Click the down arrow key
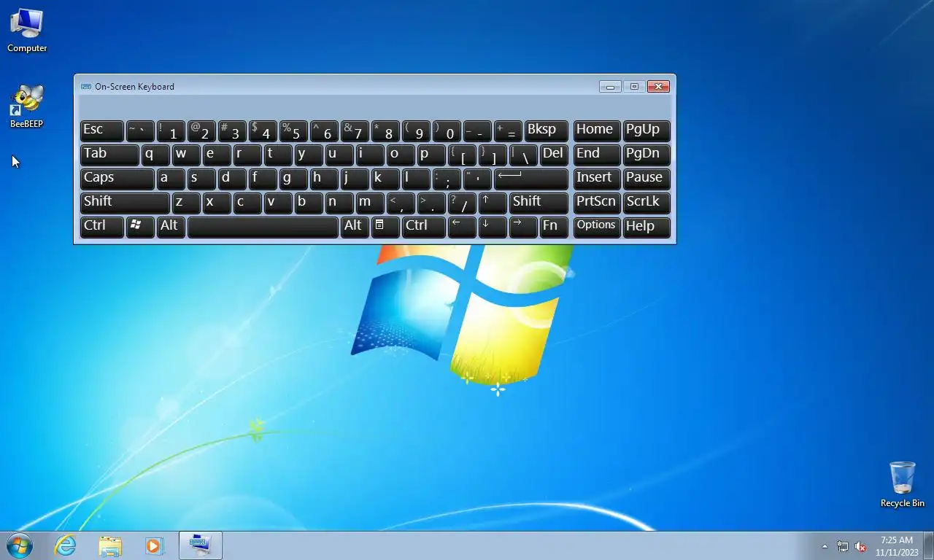This screenshot has height=560, width=934. point(493,226)
